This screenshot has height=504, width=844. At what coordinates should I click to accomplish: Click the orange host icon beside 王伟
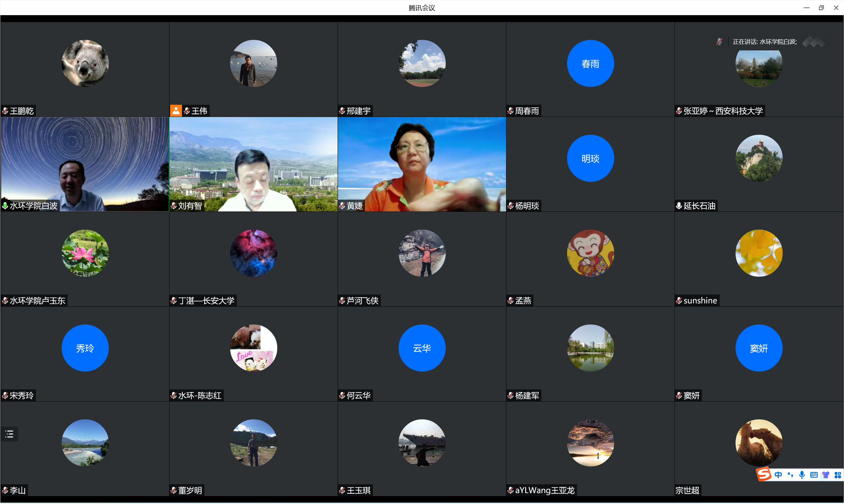point(176,111)
